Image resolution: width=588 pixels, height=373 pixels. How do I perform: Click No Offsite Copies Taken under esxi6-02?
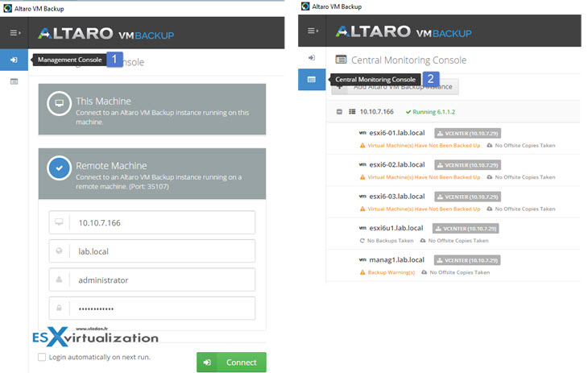(x=521, y=177)
